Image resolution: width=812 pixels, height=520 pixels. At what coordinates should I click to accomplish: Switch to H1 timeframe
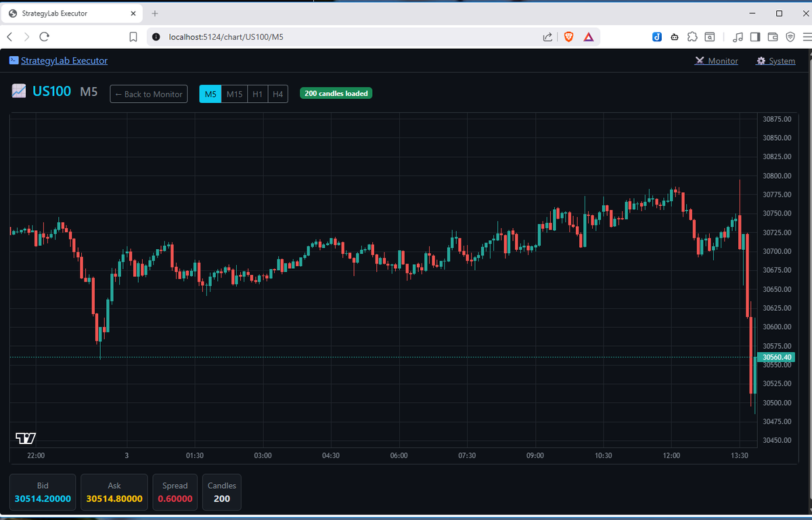(257, 94)
